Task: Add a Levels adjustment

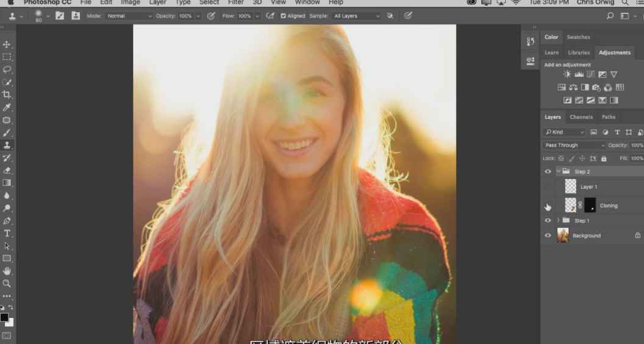Action: [579, 74]
